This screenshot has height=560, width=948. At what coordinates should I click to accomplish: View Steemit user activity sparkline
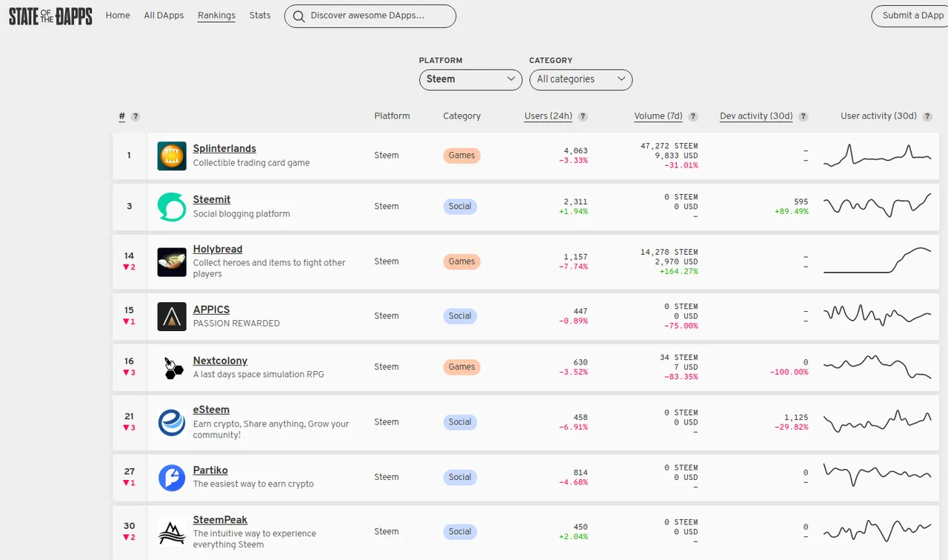coord(878,205)
